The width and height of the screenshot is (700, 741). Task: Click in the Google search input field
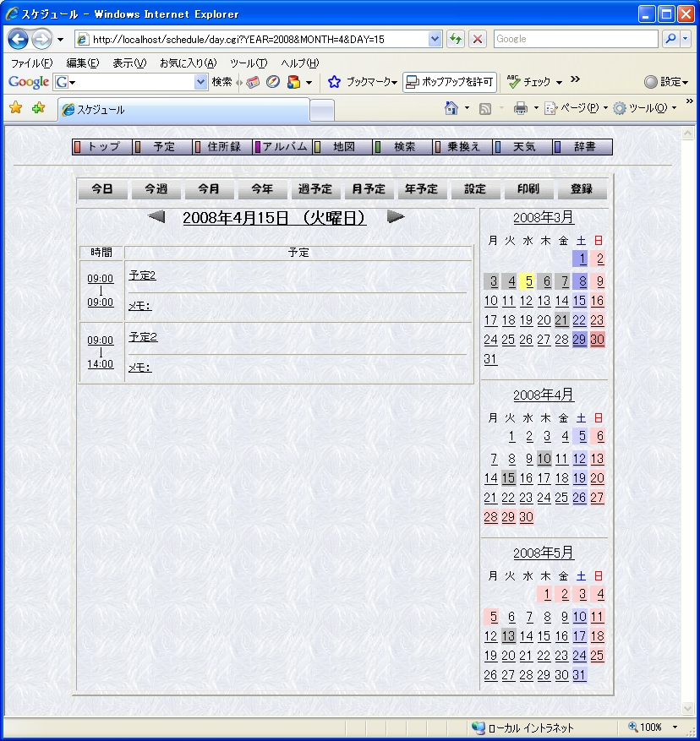pyautogui.click(x=576, y=39)
